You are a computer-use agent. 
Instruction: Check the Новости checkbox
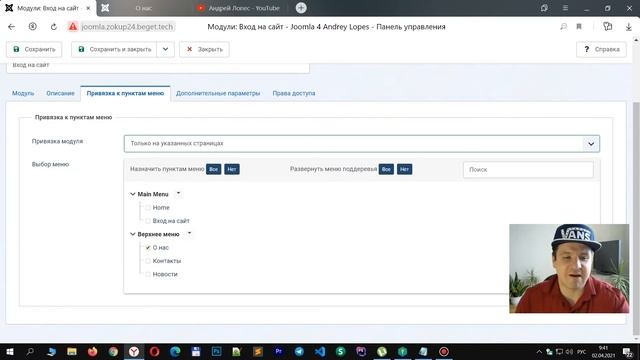(148, 274)
